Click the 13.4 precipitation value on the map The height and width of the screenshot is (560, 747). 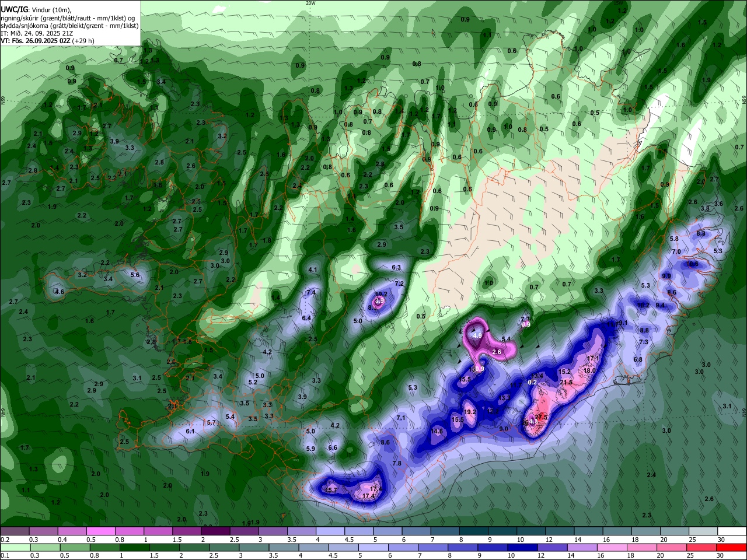coord(537,376)
